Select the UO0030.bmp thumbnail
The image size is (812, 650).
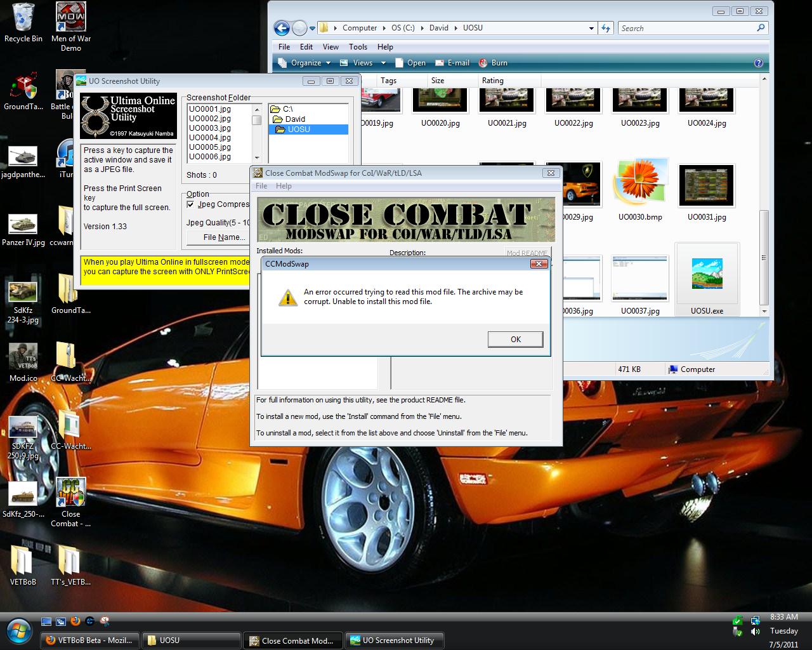pos(640,190)
